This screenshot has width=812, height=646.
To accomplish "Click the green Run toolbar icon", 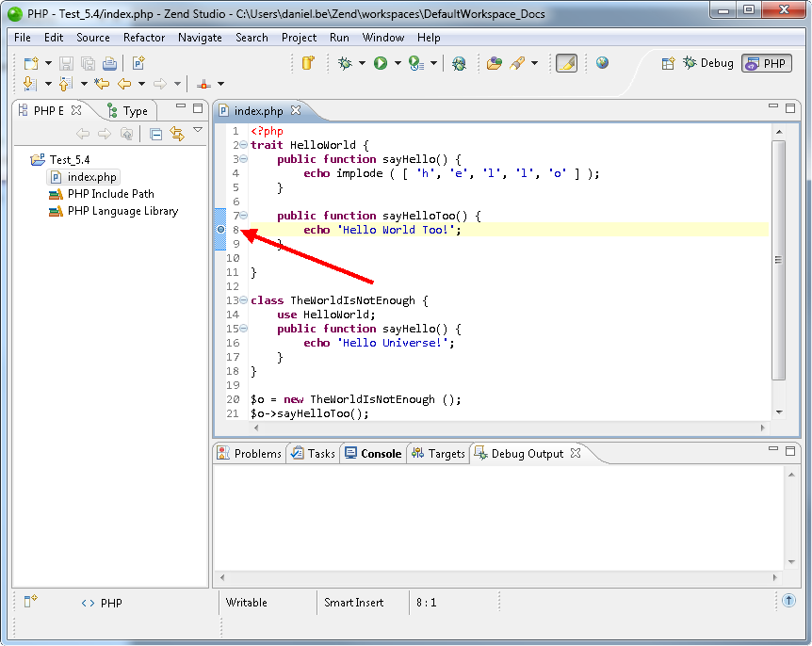I will (381, 63).
